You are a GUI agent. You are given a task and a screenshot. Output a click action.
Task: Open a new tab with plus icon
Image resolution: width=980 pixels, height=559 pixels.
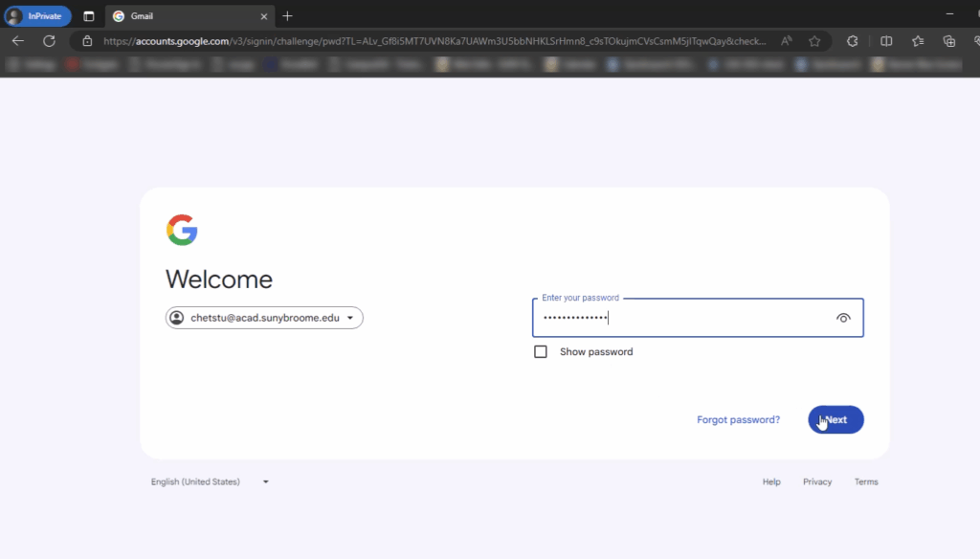pos(287,16)
